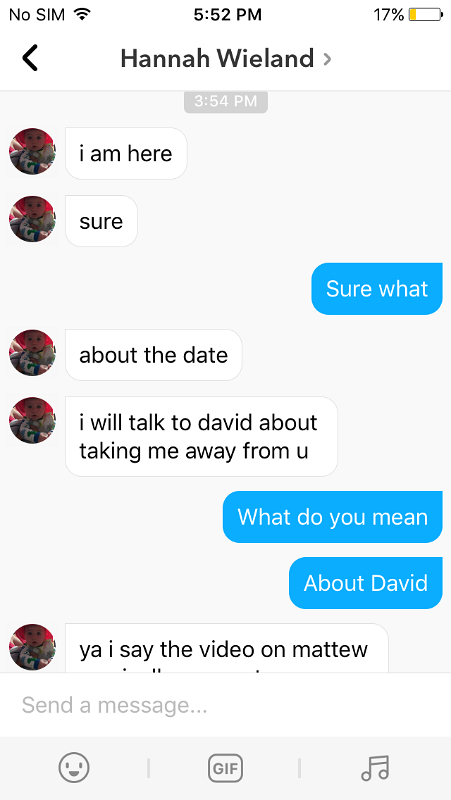Open the GIF picker
This screenshot has width=451, height=800.
click(x=225, y=768)
